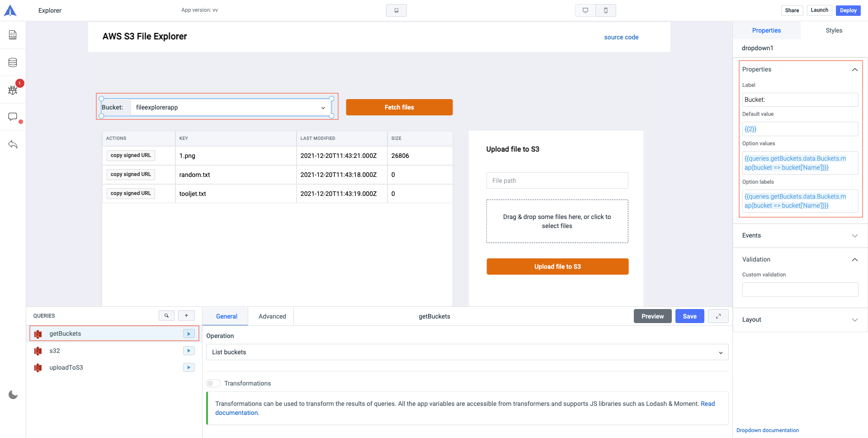Screen dimensions: 868x438
Task: Open the inspector panel in left sidebar
Action: 13,35
